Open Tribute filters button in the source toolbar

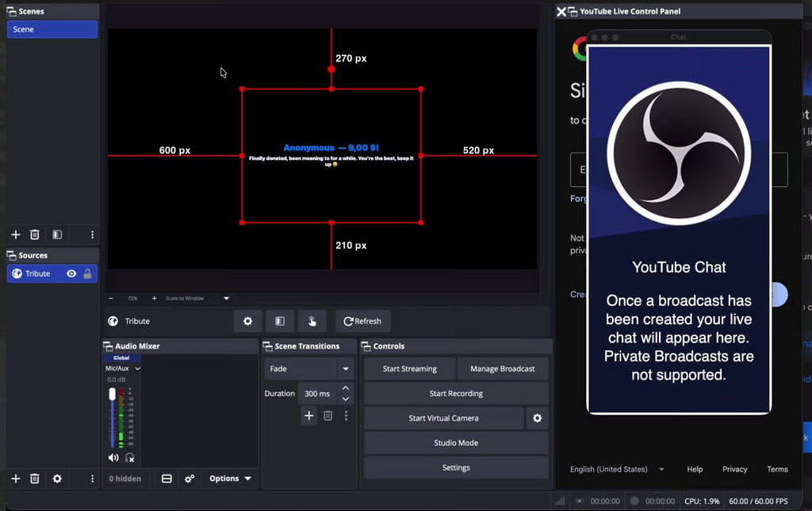click(280, 321)
